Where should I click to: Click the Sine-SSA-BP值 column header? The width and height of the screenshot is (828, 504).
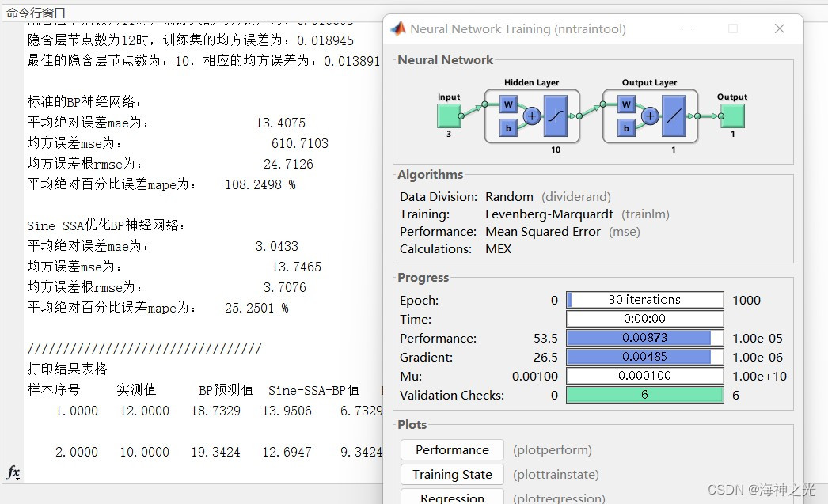point(313,390)
